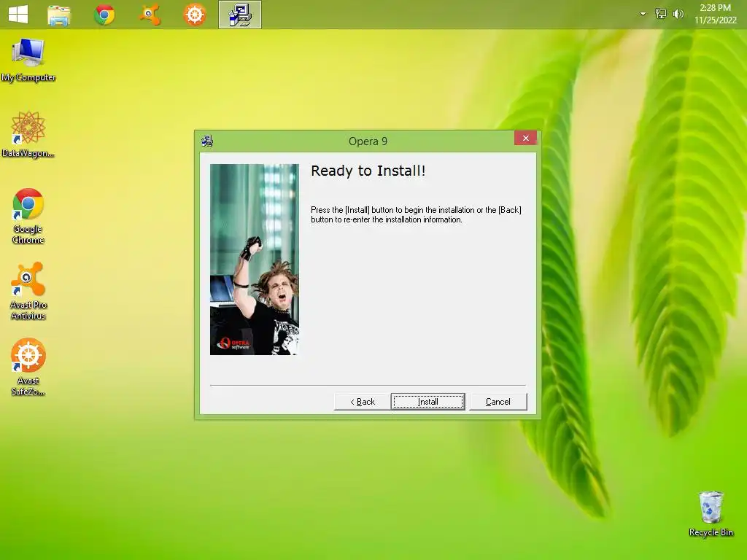Click the installer icon in the Opera title bar

click(207, 141)
